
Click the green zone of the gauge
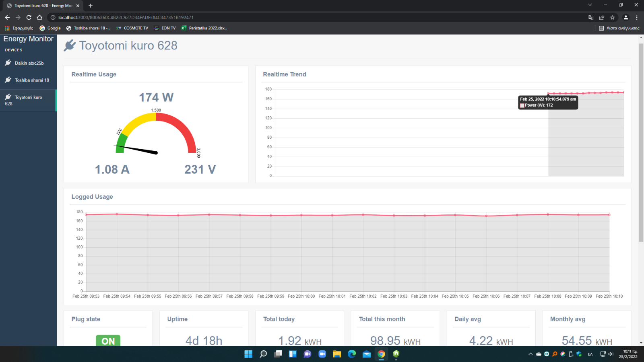pos(121,144)
